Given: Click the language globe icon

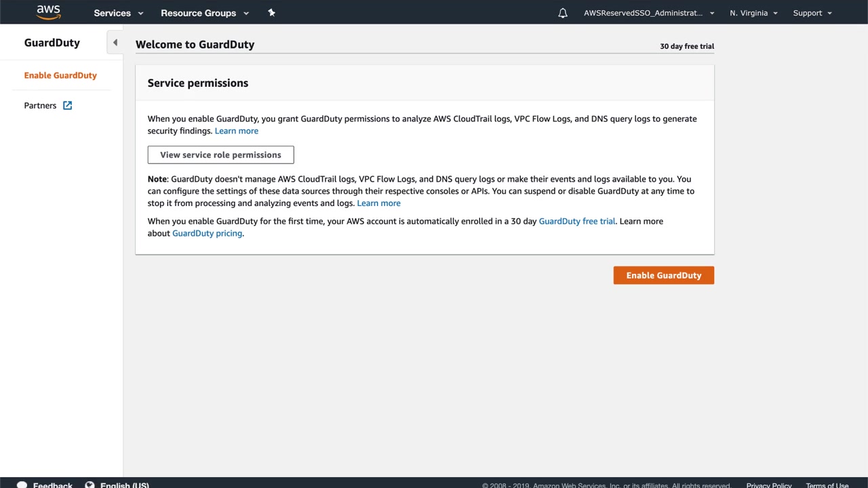Looking at the screenshot, I should [90, 485].
